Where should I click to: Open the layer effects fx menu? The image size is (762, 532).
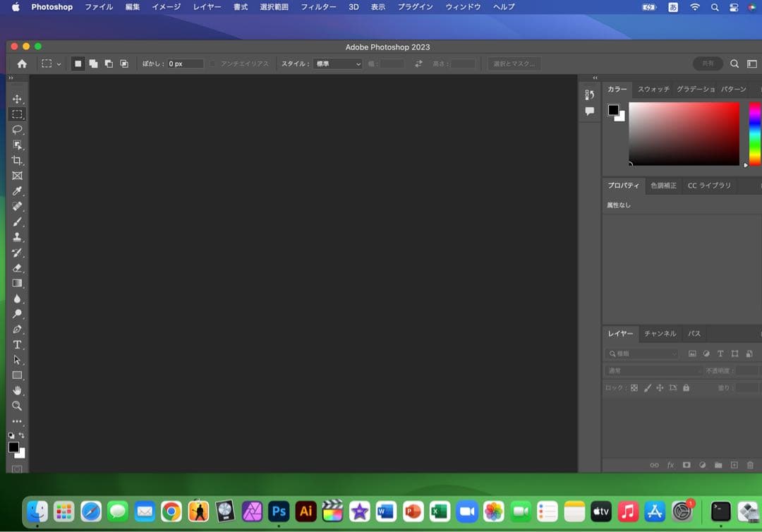click(x=670, y=465)
